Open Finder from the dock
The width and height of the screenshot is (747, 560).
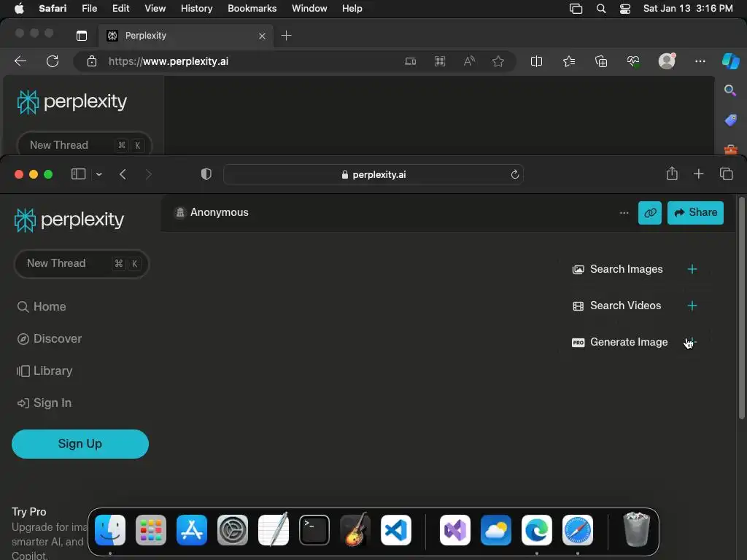[110, 530]
